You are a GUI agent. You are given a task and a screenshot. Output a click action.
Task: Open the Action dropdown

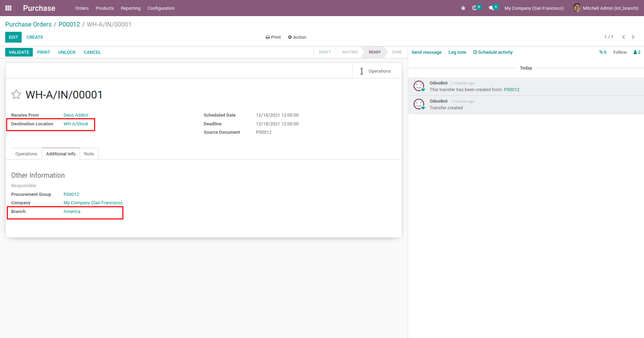tap(297, 37)
